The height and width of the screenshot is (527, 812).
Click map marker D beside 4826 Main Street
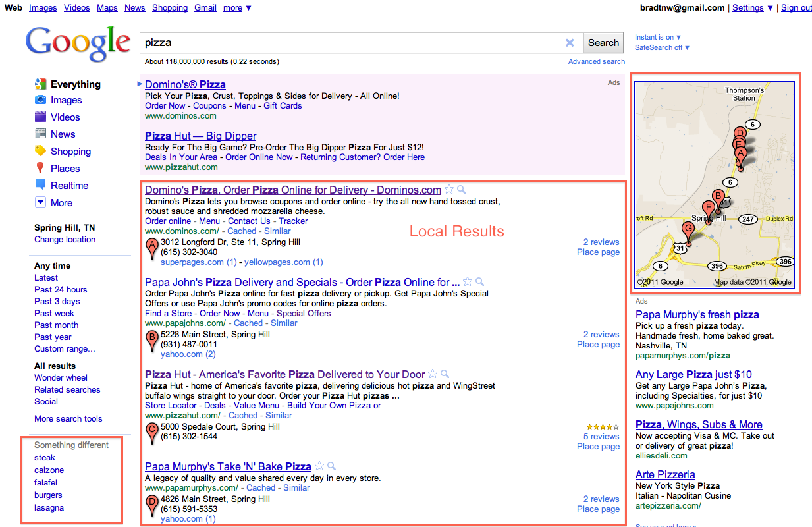[x=153, y=507]
